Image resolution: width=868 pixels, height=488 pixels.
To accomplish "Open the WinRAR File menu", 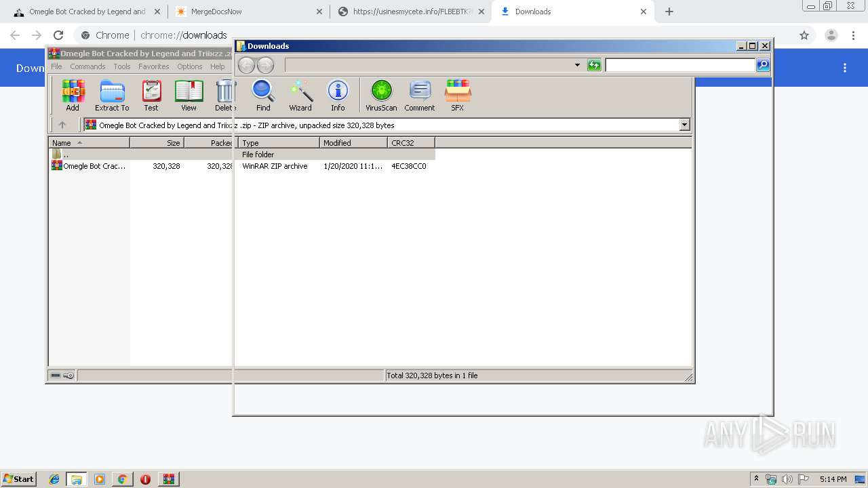I will pos(56,66).
